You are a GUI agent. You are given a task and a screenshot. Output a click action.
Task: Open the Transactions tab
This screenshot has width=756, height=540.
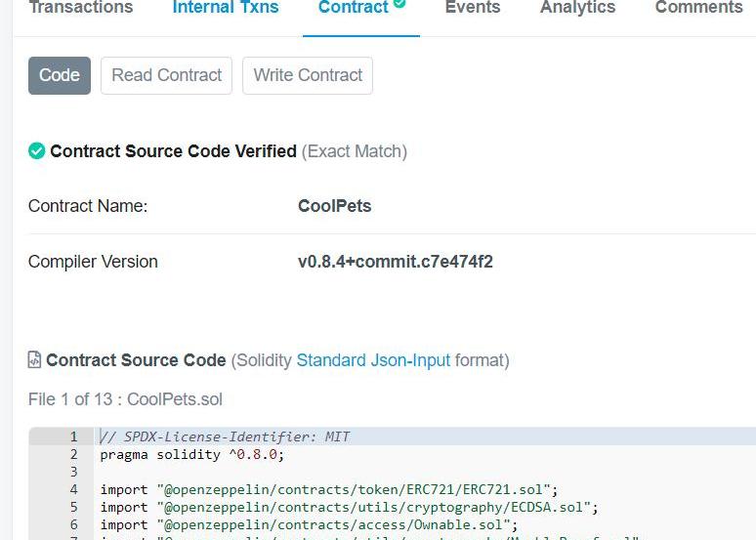81,8
